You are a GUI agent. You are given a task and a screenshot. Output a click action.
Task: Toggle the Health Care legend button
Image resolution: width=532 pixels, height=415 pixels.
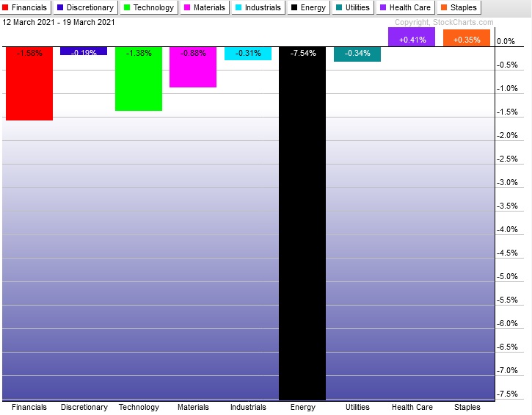406,7
